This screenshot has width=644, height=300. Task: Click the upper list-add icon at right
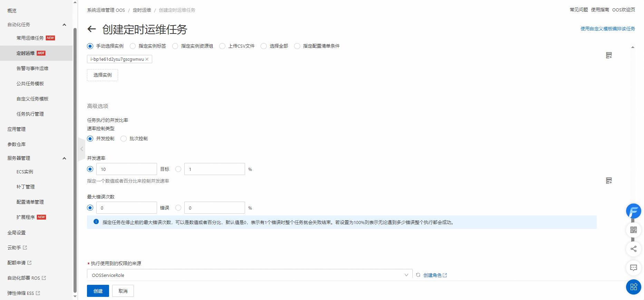pos(609,55)
